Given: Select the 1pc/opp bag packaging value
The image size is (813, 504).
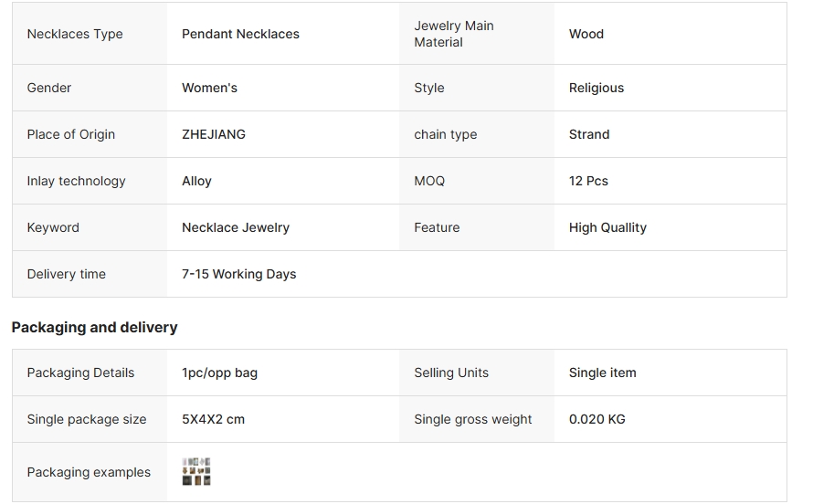Looking at the screenshot, I should pos(219,373).
